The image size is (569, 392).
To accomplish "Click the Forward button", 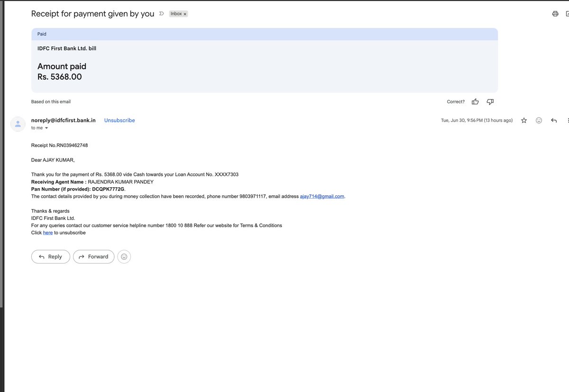I will (x=93, y=256).
